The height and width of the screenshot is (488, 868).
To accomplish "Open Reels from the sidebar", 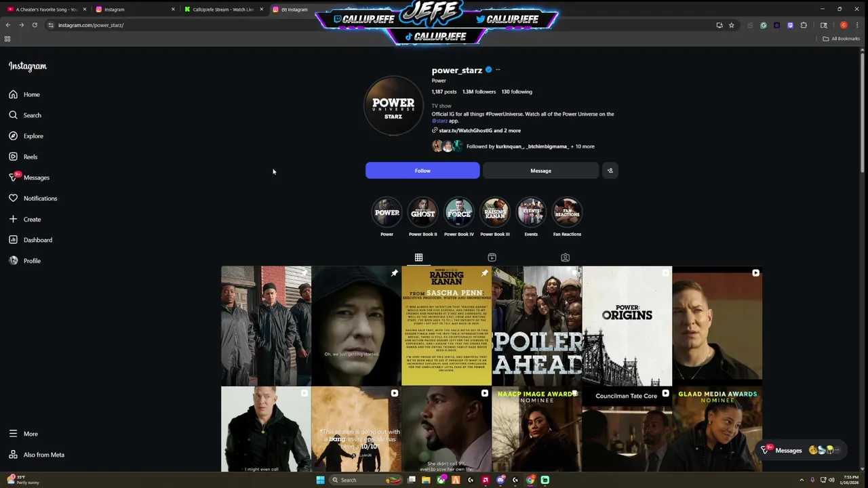I will 23,157.
